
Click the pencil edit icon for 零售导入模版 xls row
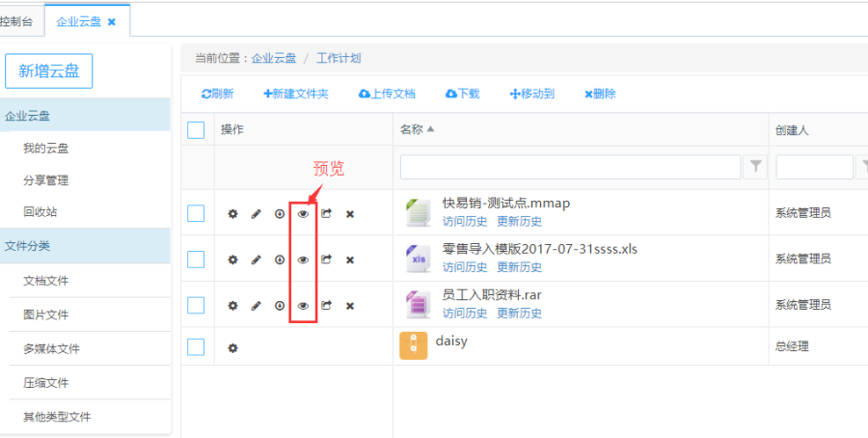click(x=256, y=260)
